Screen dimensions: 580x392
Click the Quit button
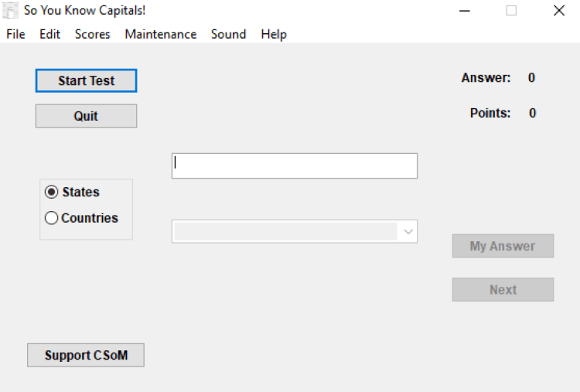coord(86,116)
